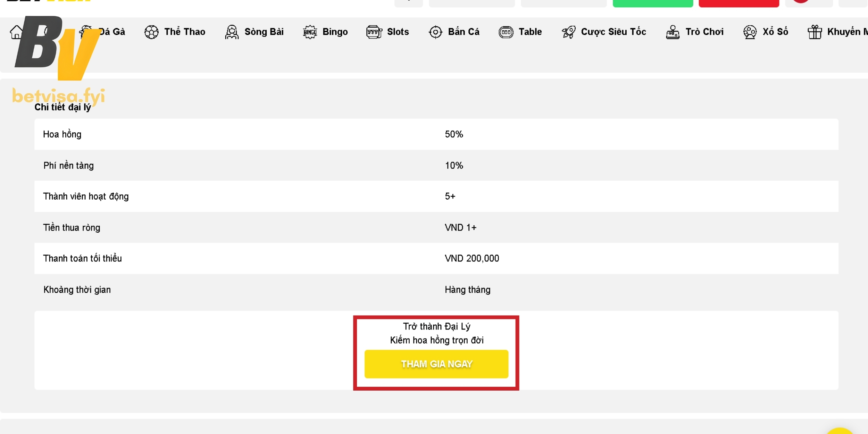Click the Bingo badge icon
Screen dimensions: 868x434
pos(310,32)
